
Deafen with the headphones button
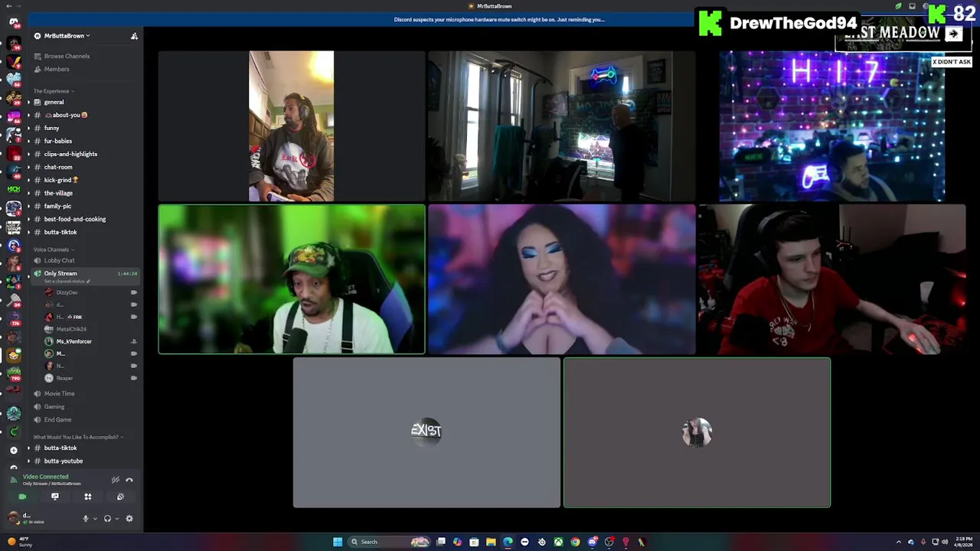(107, 518)
